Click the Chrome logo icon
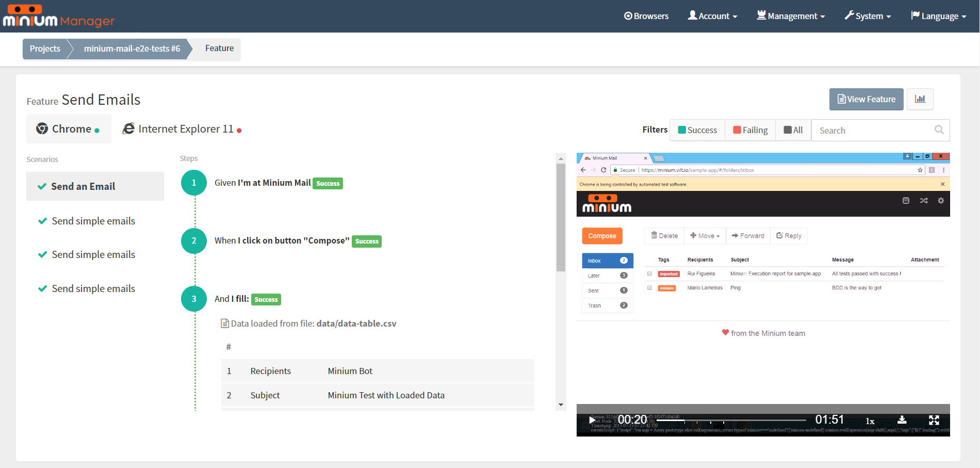This screenshot has height=468, width=980. click(x=42, y=128)
